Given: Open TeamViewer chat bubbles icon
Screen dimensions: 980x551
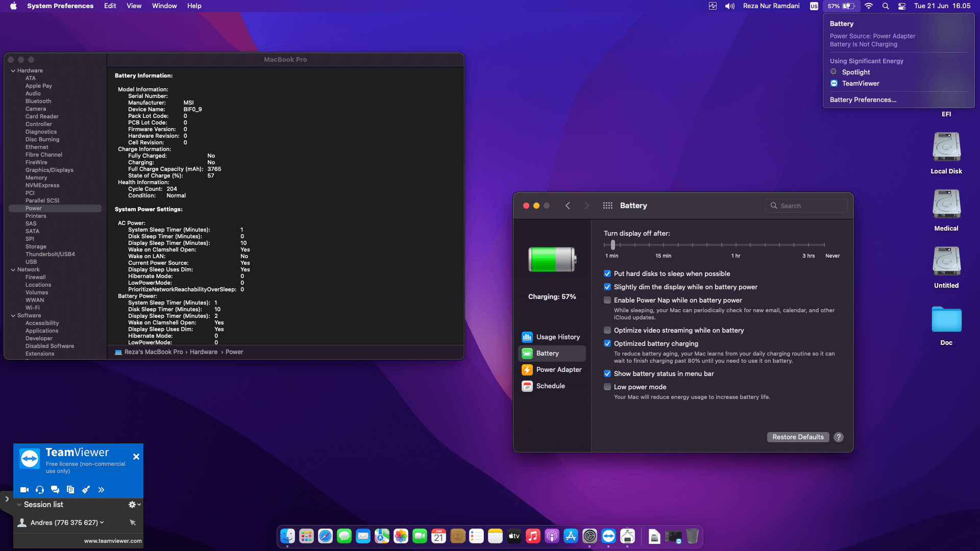Looking at the screenshot, I should click(55, 490).
